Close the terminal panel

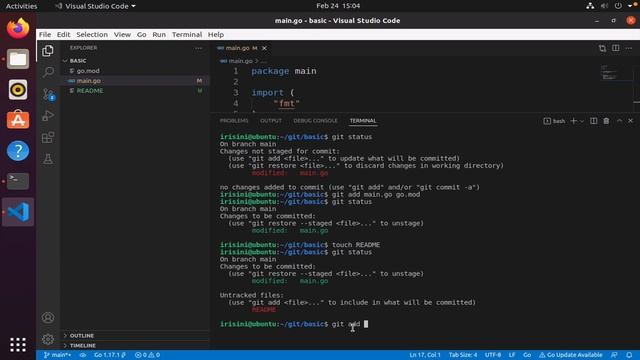pyautogui.click(x=630, y=121)
